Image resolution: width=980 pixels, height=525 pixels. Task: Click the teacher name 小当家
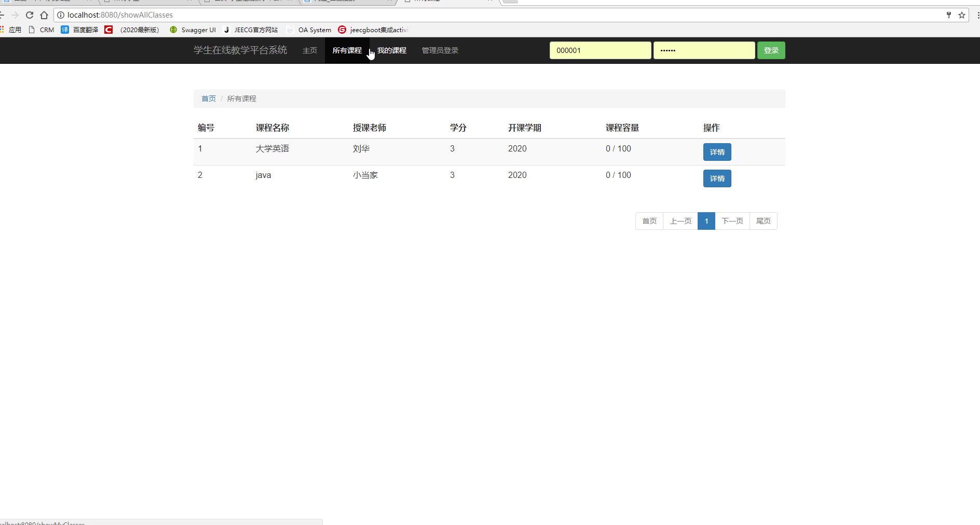pyautogui.click(x=365, y=175)
